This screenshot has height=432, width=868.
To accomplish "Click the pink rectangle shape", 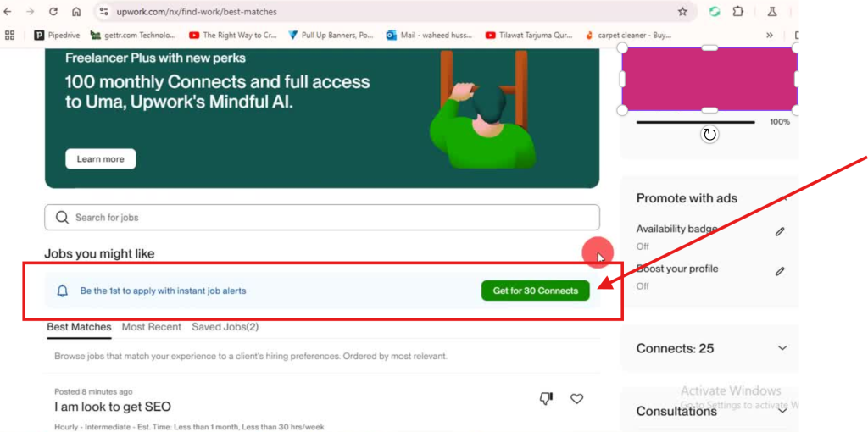I will click(x=709, y=79).
